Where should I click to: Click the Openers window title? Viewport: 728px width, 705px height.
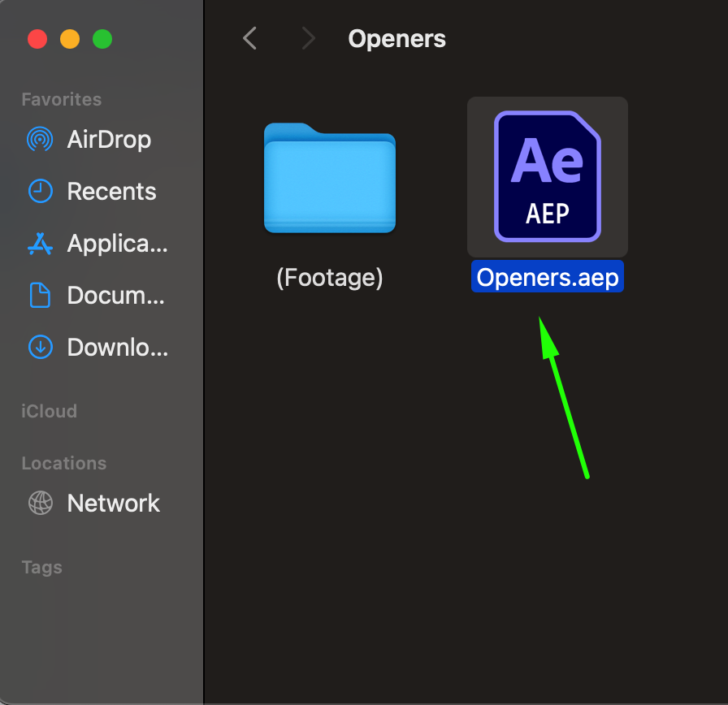point(396,38)
